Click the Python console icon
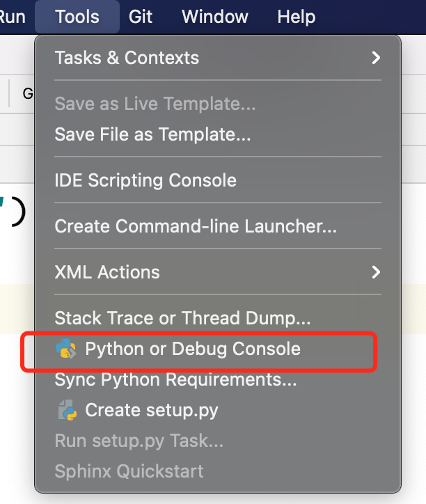 (66, 349)
